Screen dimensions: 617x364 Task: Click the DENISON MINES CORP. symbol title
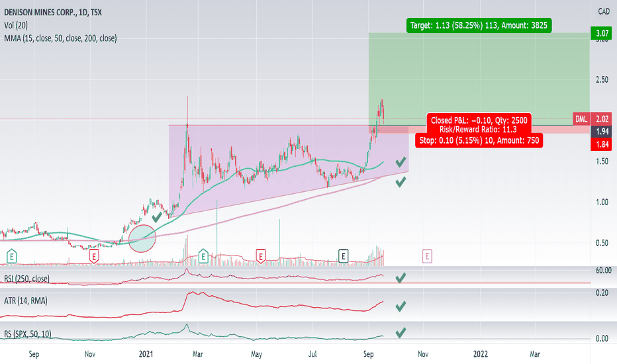click(53, 12)
